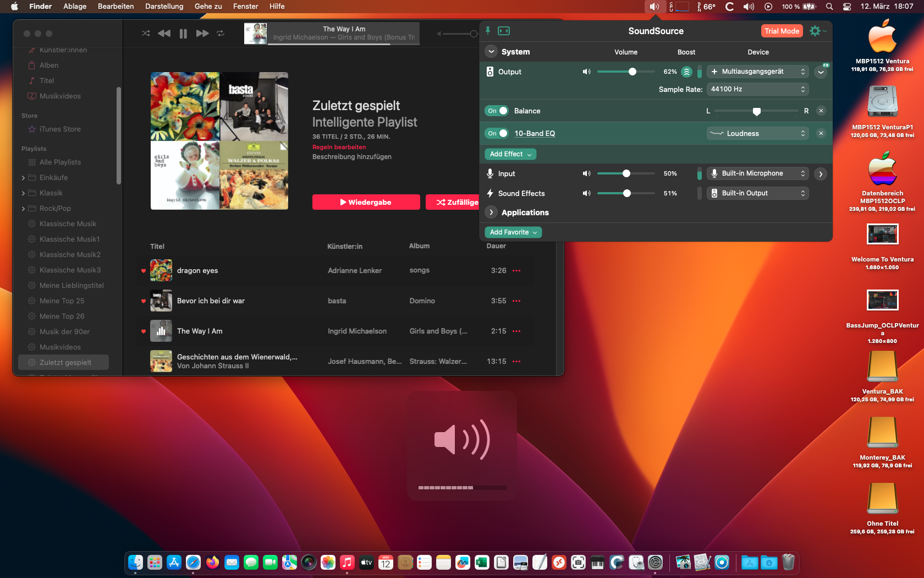924x578 pixels.
Task: Open the Built-in Output device dropdown
Action: click(757, 193)
